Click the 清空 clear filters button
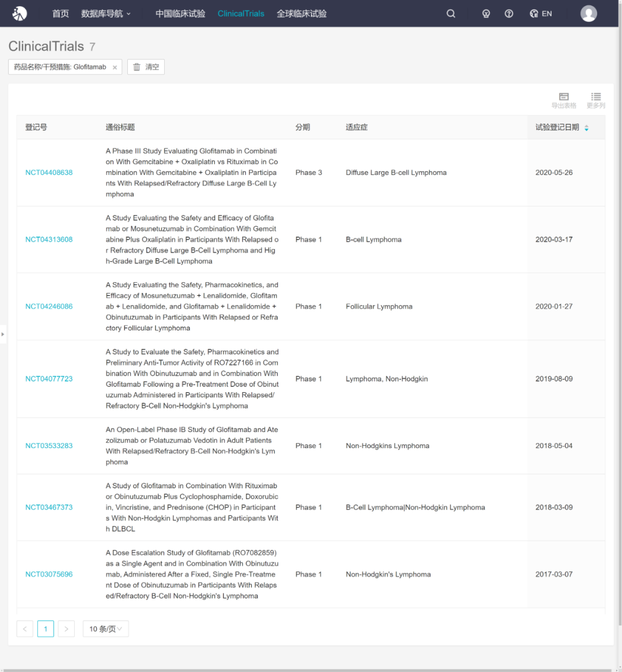This screenshot has height=672, width=622. click(x=146, y=67)
